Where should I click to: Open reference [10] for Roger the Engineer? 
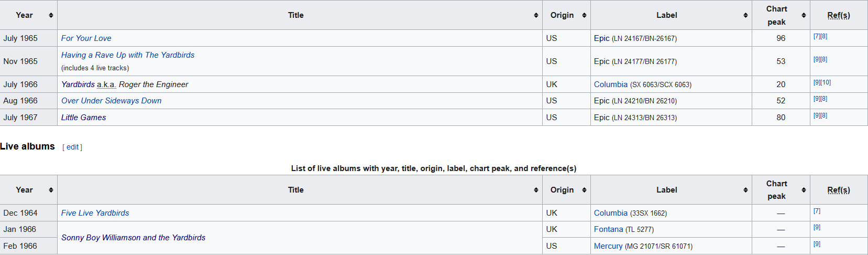(x=826, y=82)
